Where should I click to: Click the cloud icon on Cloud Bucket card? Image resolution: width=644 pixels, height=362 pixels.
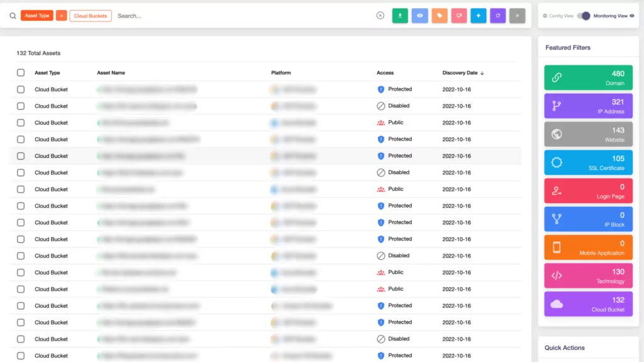click(x=557, y=304)
